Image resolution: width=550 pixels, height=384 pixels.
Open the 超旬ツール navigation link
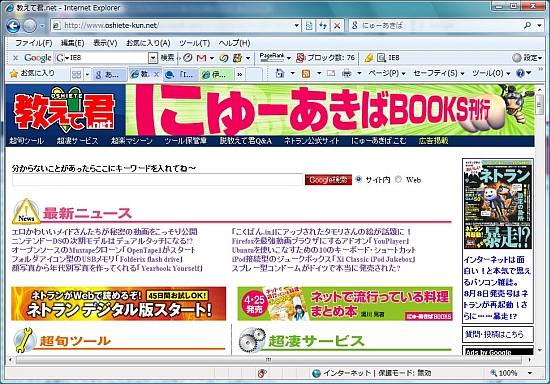(x=27, y=141)
